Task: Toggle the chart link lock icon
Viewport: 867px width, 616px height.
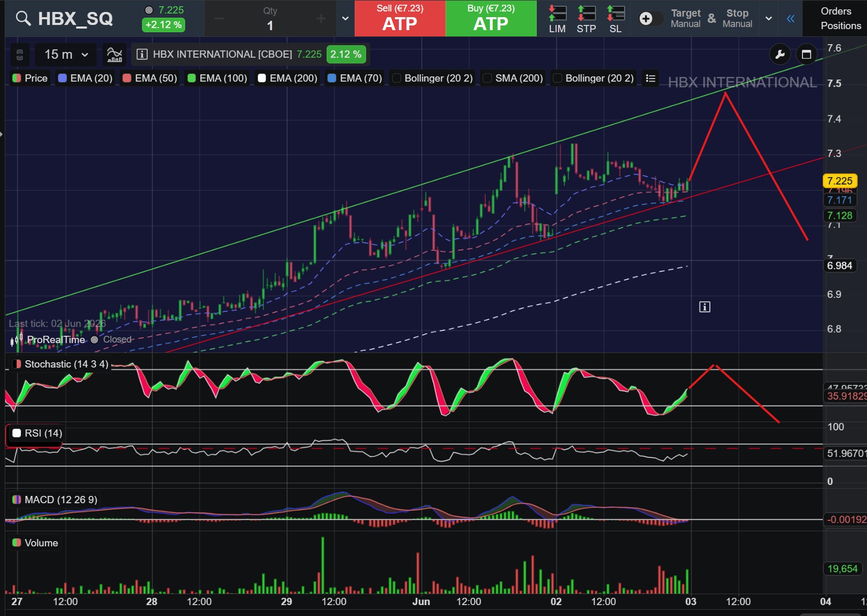Action: pos(20,54)
